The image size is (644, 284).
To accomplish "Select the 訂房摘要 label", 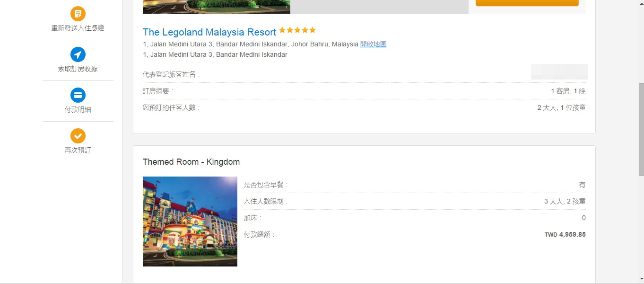I will (x=158, y=91).
